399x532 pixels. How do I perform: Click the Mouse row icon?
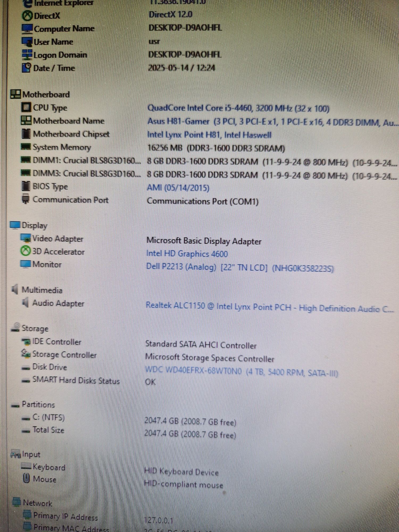pos(26,479)
